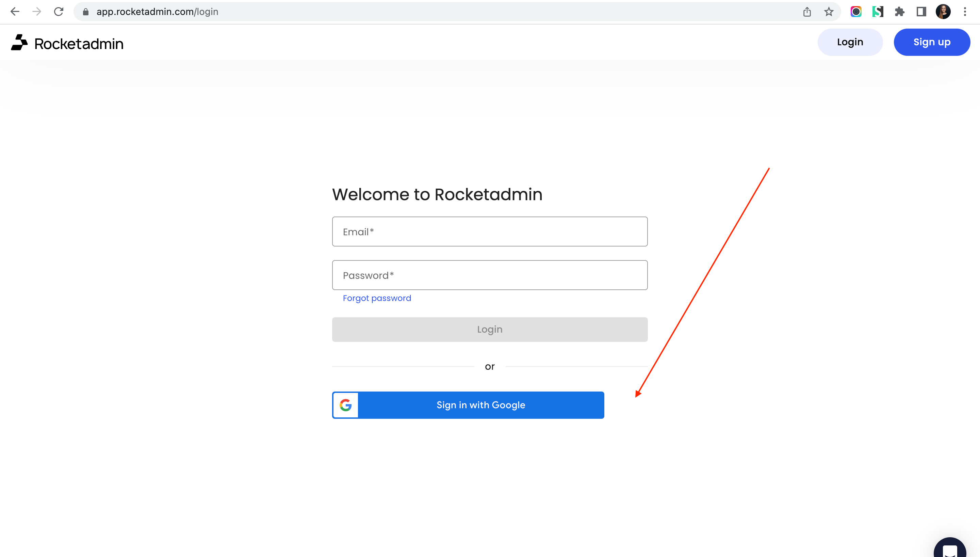This screenshot has height=557, width=980.
Task: Reload the current page
Action: pos(59,12)
